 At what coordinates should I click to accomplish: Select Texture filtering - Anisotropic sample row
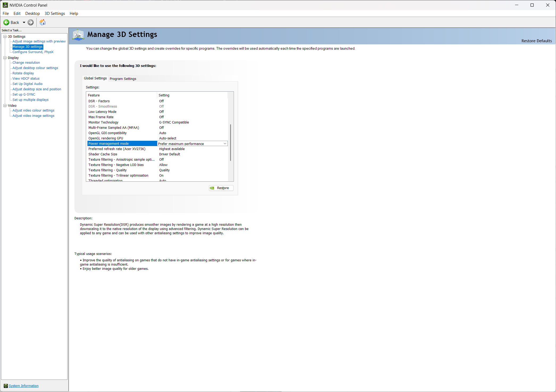coord(157,160)
